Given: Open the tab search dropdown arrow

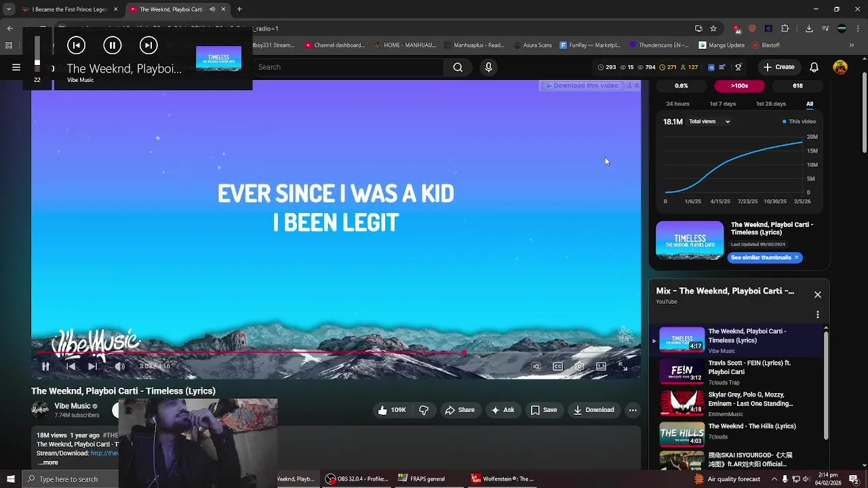Looking at the screenshot, I should tap(9, 9).
